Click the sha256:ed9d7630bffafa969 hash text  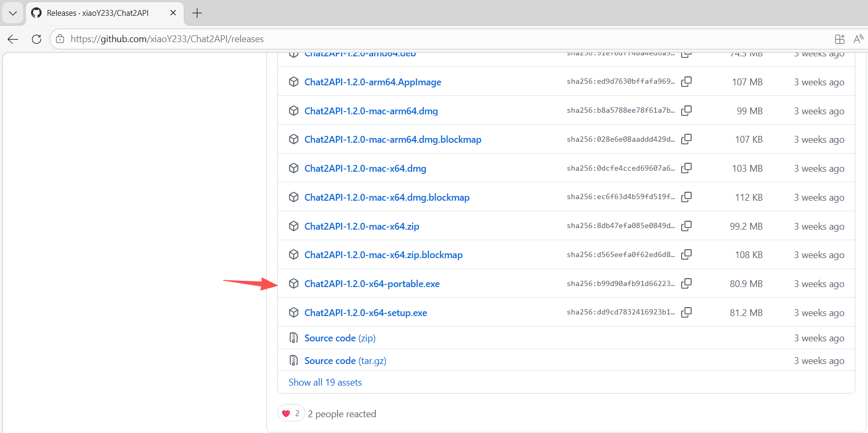coord(621,82)
